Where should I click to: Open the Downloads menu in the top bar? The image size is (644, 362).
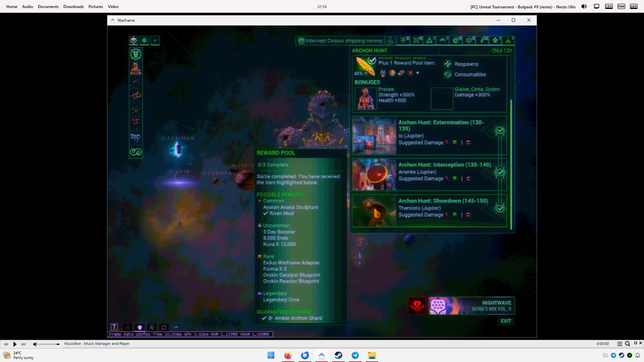pos(73,7)
